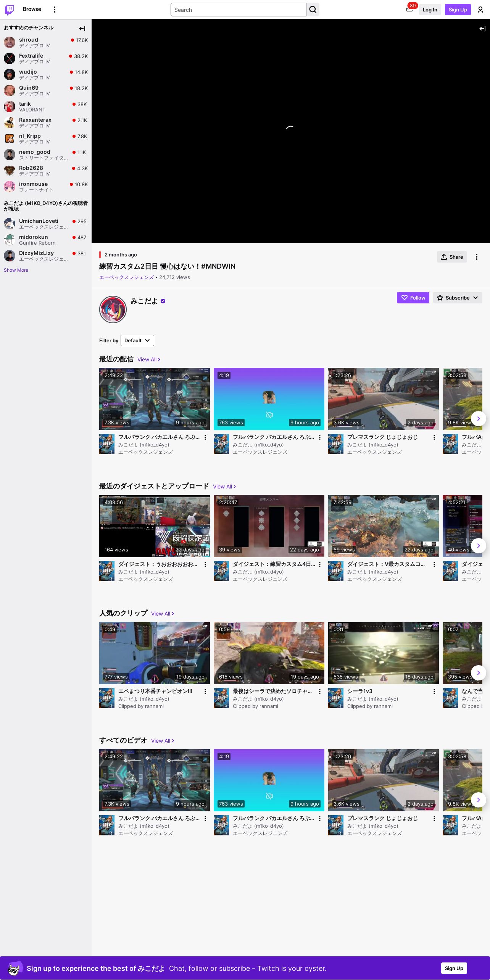Open UmichanLoveti channel in sidebar
Image resolution: width=490 pixels, height=980 pixels.
(x=46, y=224)
